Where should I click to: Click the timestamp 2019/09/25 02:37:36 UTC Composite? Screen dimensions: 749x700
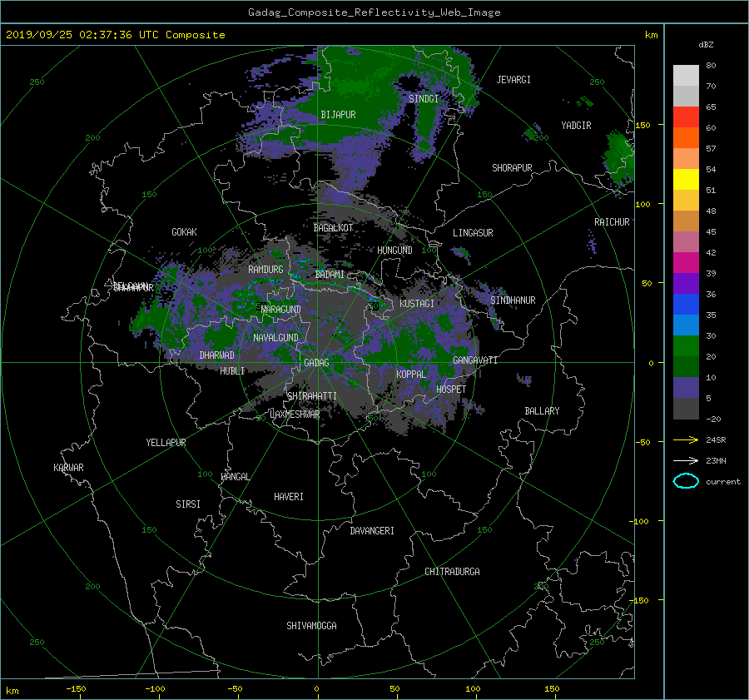click(x=115, y=35)
